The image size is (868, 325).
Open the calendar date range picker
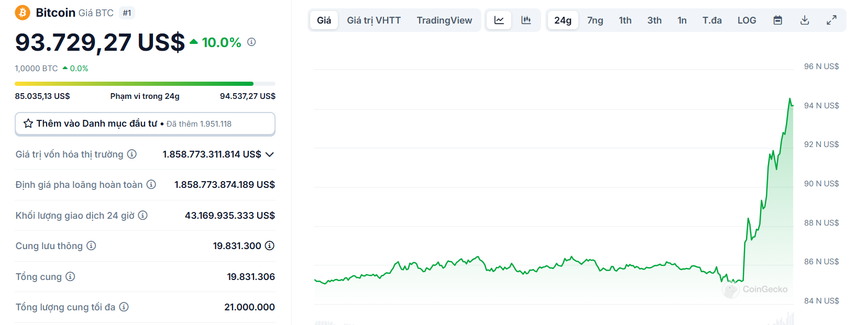coord(778,20)
